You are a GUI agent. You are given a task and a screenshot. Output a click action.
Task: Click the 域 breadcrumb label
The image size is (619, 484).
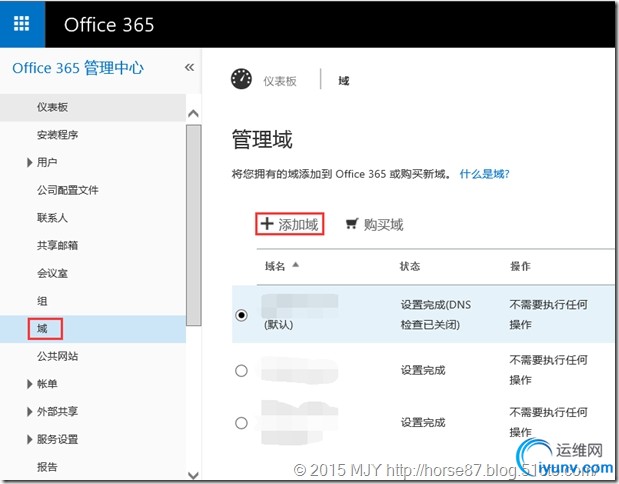(343, 81)
